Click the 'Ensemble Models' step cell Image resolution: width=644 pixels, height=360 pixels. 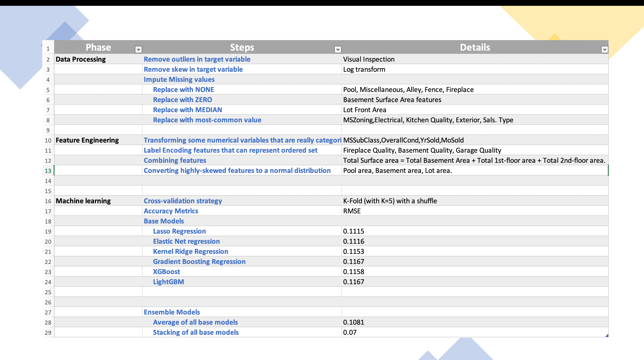pyautogui.click(x=171, y=312)
